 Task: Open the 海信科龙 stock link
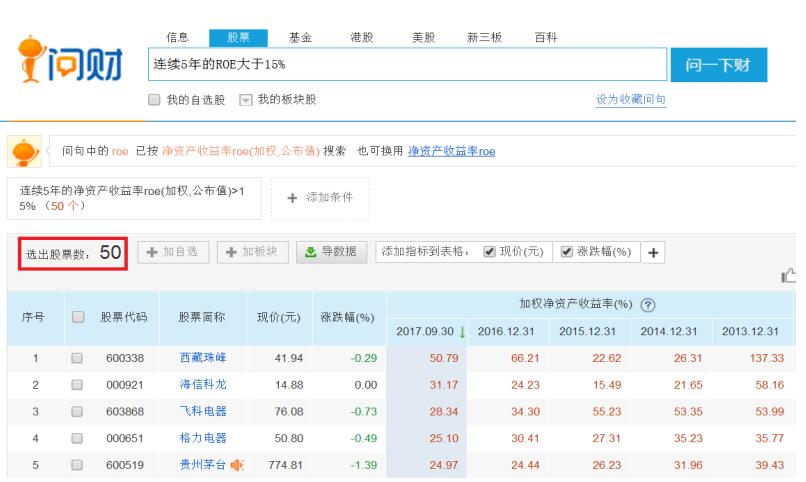tap(203, 384)
